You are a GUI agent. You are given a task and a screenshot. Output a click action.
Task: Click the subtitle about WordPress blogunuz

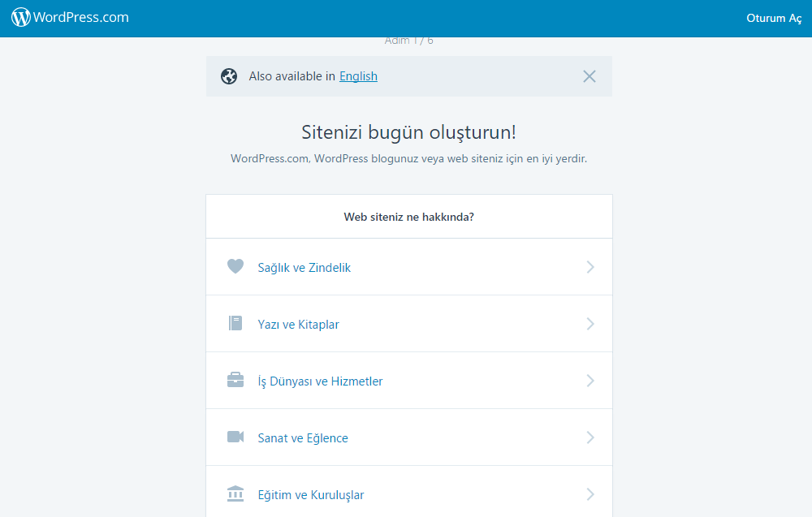pos(409,158)
